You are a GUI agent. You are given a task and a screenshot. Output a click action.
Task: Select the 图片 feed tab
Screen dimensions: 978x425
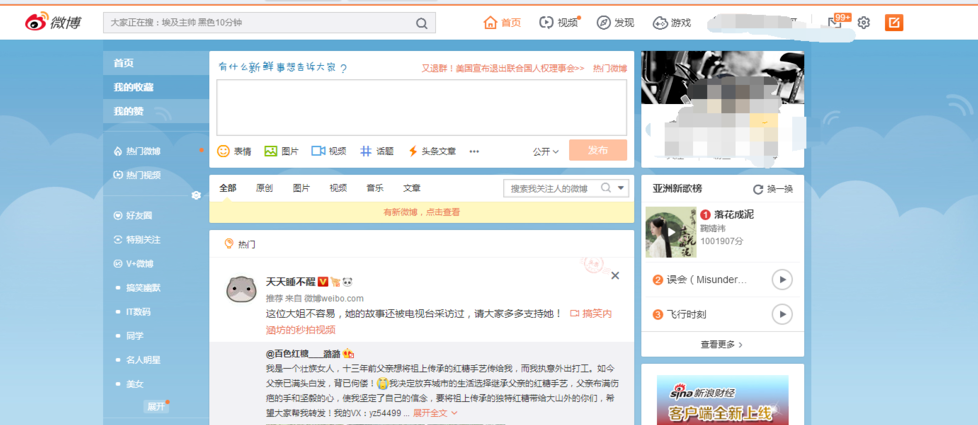pyautogui.click(x=301, y=188)
